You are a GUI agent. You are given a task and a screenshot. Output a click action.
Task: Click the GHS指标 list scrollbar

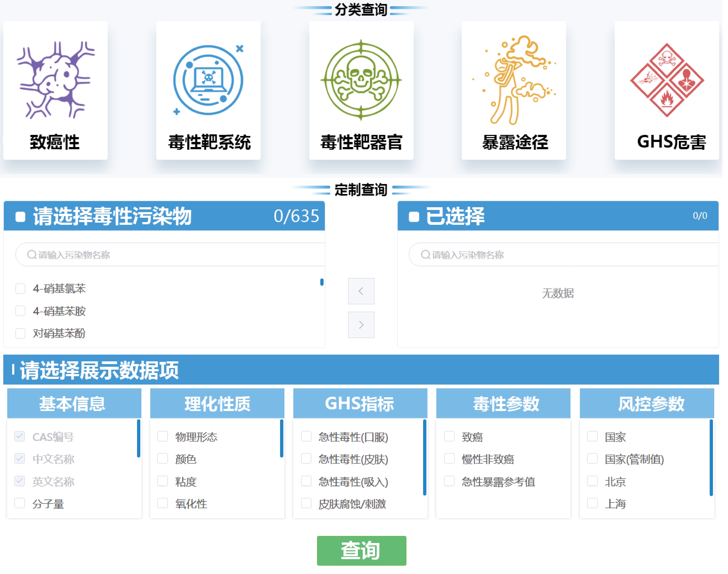tap(425, 457)
